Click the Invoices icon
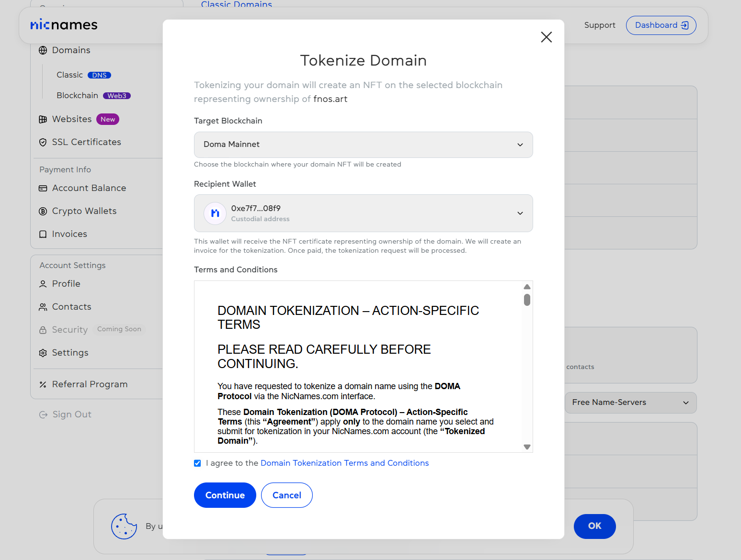Viewport: 741px width, 560px height. (x=43, y=234)
